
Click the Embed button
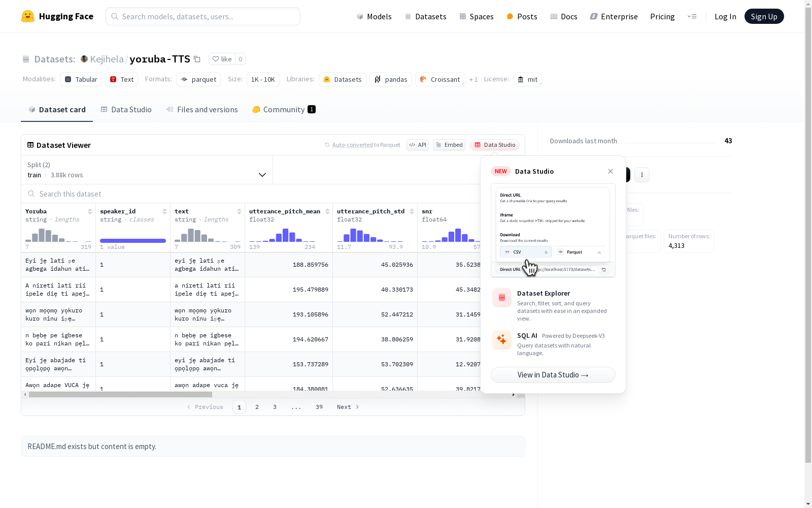click(449, 145)
